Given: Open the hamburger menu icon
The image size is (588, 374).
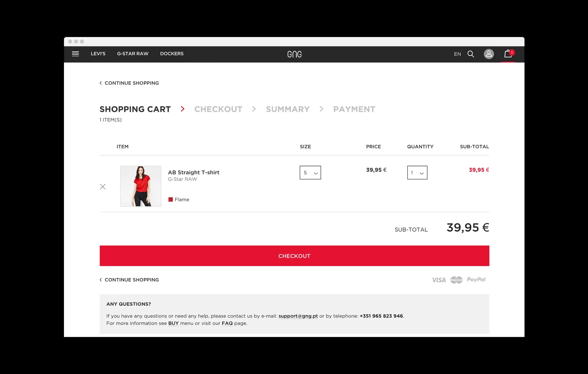Looking at the screenshot, I should pyautogui.click(x=75, y=54).
